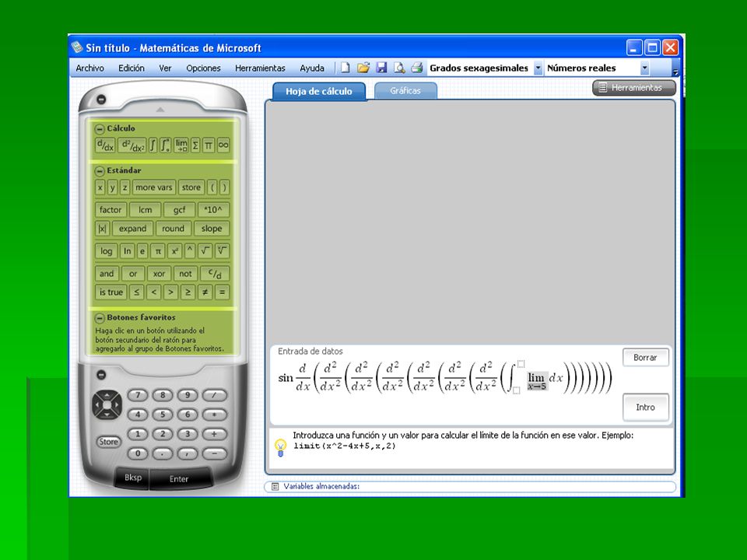The image size is (747, 560).
Task: Click the gcf function button
Action: (179, 210)
